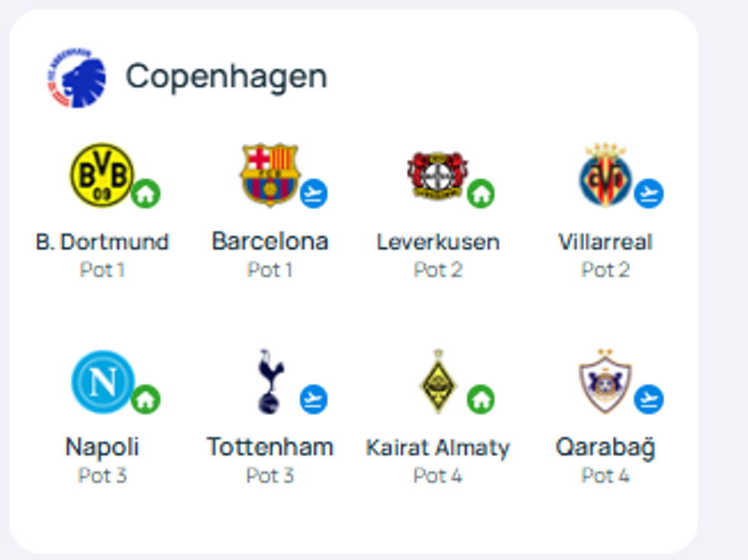
Task: Click the Kairat Almaty team name
Action: pos(437,447)
